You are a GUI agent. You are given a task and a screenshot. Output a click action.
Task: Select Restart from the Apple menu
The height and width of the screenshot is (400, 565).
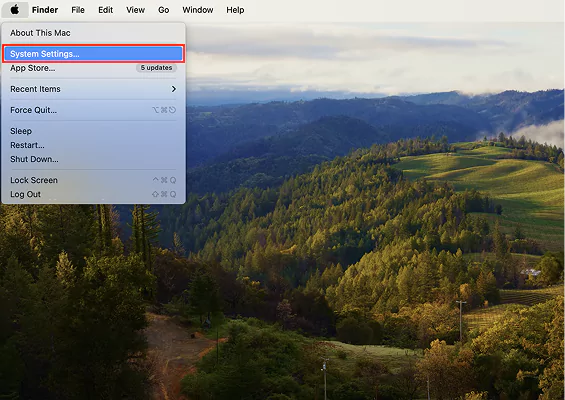pyautogui.click(x=93, y=145)
